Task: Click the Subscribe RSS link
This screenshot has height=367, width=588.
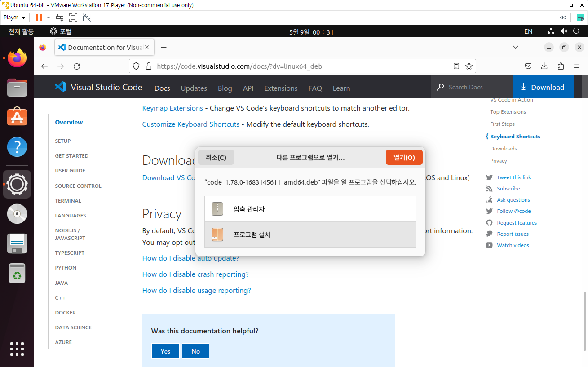Action: point(508,189)
